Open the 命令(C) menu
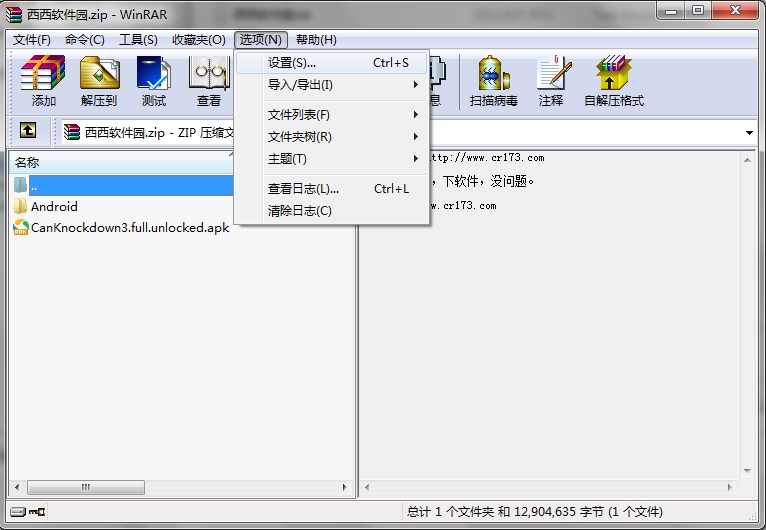766x530 pixels. (85, 40)
